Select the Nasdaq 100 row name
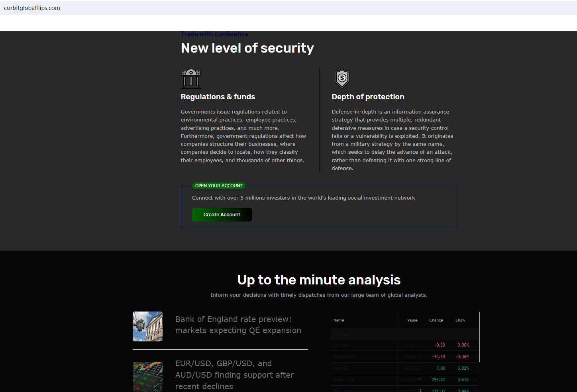Viewport: 577px width, 392px height. tap(345, 357)
